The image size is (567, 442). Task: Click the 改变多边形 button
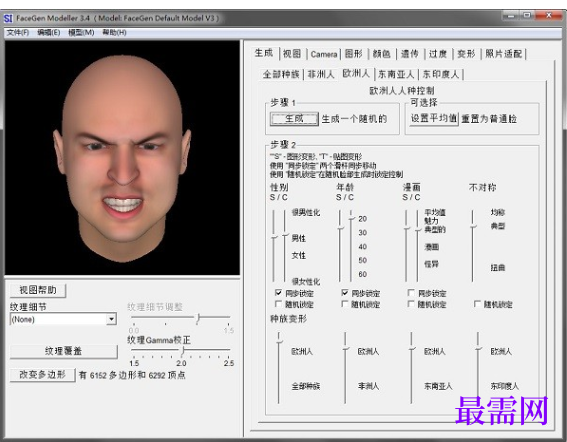coord(42,375)
